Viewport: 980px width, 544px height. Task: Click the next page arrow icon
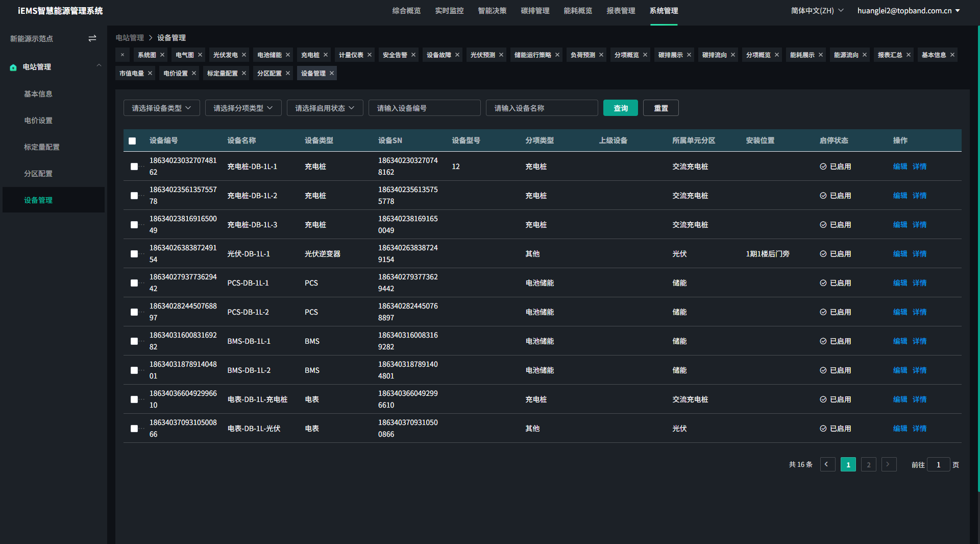pyautogui.click(x=889, y=464)
